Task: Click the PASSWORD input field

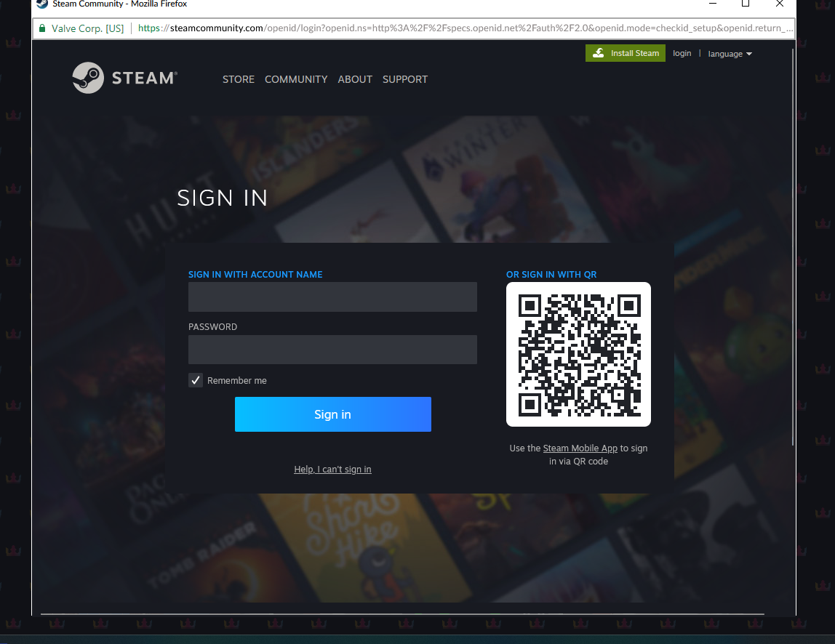Action: 333,350
